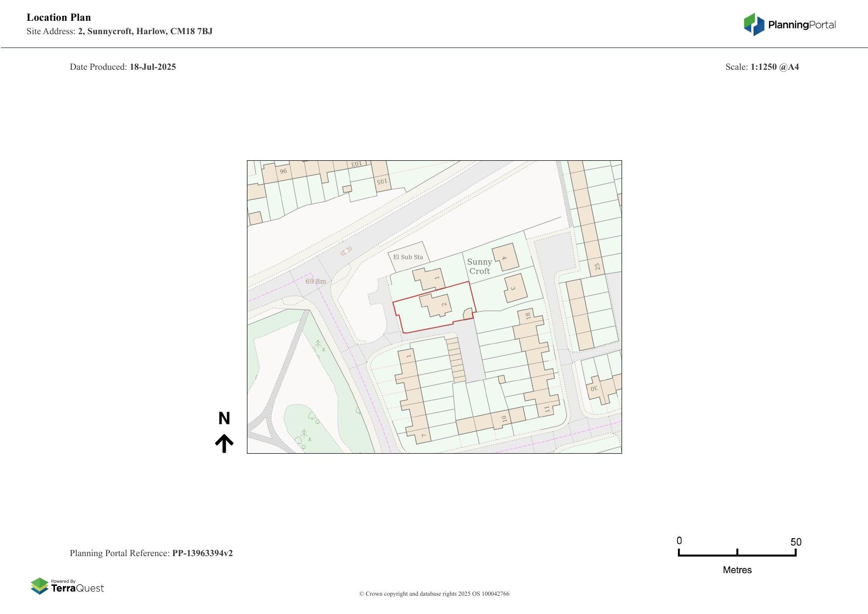Click the Planning Portal Reference PP-13963394v2

click(152, 553)
